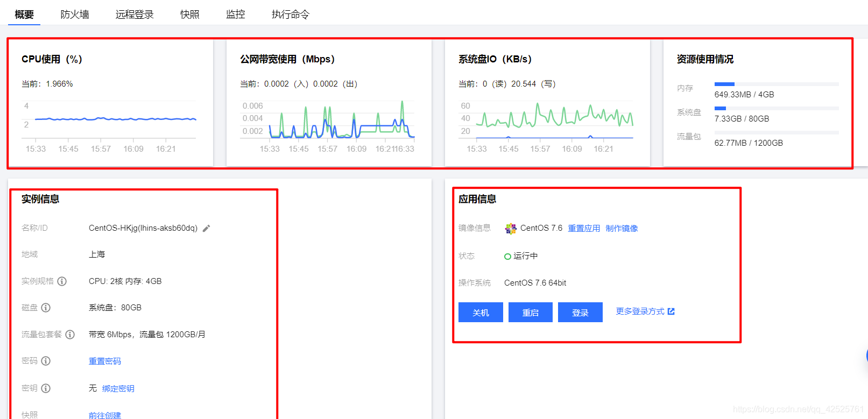This screenshot has height=419, width=868.
Task: Click the 登录 button
Action: point(580,313)
